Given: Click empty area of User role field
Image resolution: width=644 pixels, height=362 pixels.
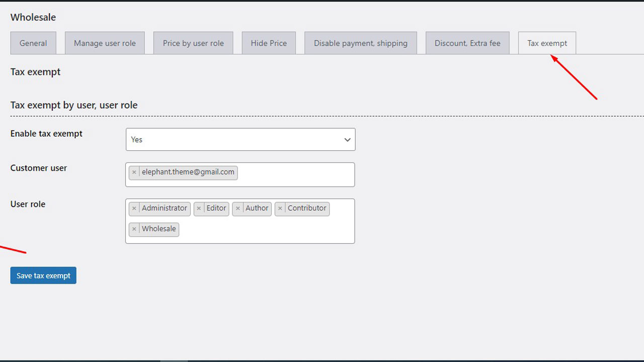Looking at the screenshot, I should [x=267, y=230].
